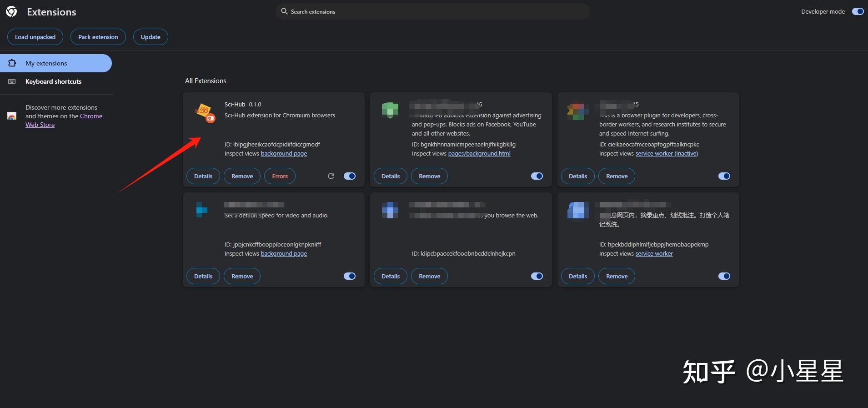This screenshot has height=408, width=868.
Task: Remove the Chinese note-taking extension
Action: (x=617, y=276)
